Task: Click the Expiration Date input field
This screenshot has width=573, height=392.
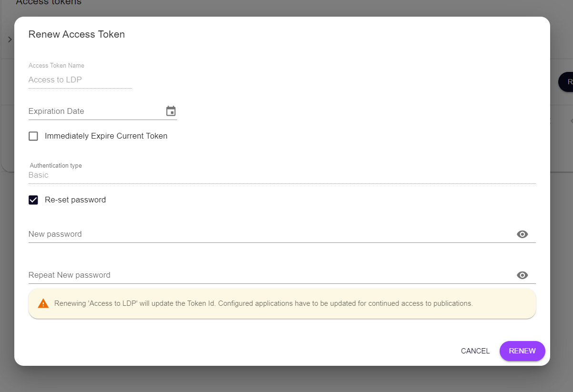Action: 95,111
